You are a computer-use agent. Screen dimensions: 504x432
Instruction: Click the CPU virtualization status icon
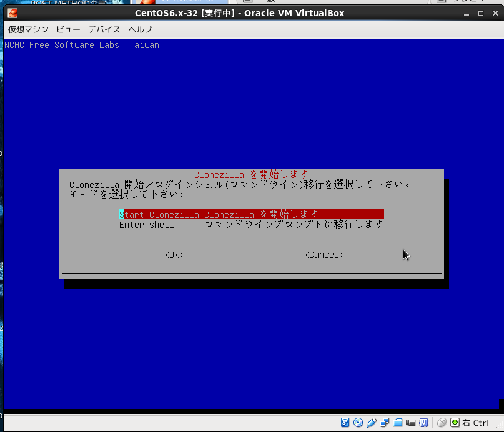pos(424,423)
